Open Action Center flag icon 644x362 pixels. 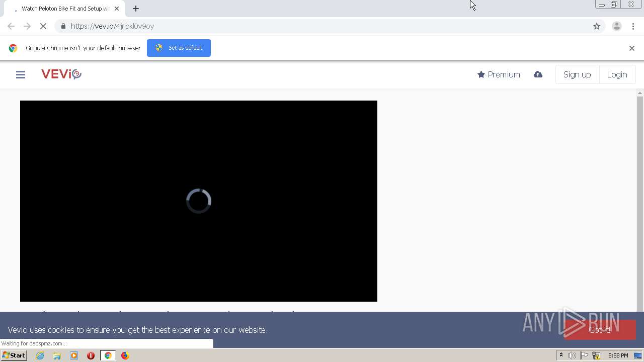(x=584, y=355)
